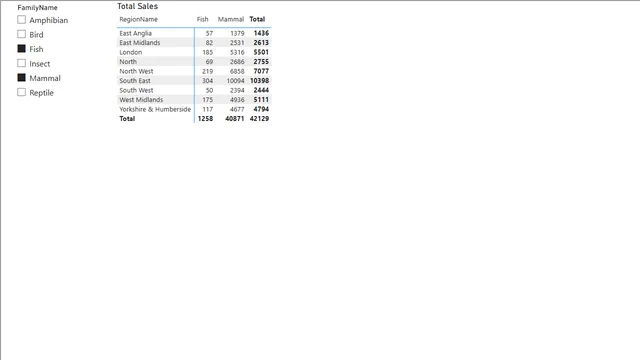Click North West total 7077

[x=261, y=71]
